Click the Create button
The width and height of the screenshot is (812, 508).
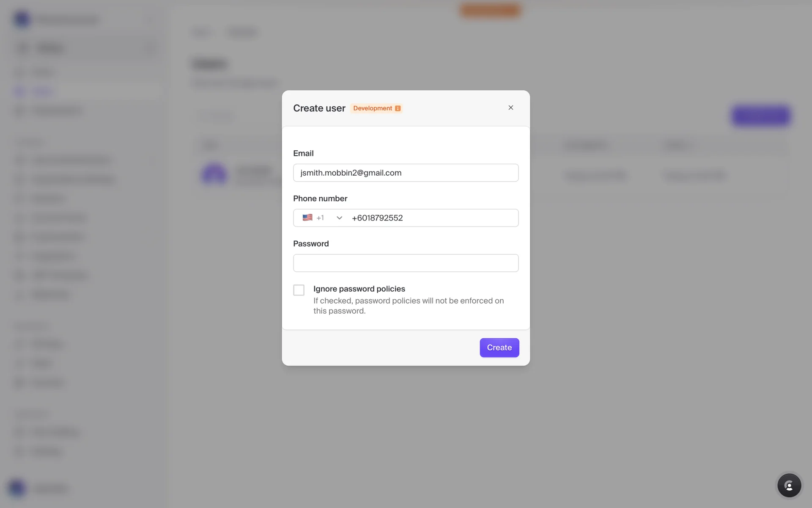[499, 348]
